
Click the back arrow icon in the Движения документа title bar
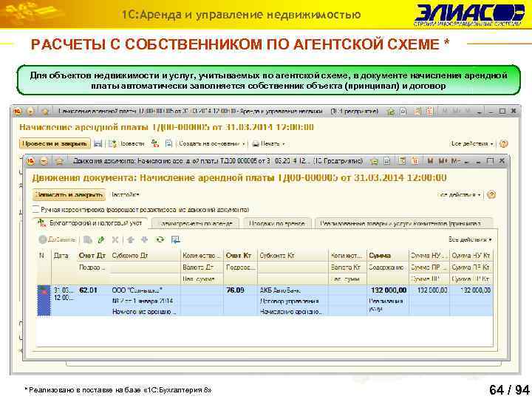coord(44,161)
